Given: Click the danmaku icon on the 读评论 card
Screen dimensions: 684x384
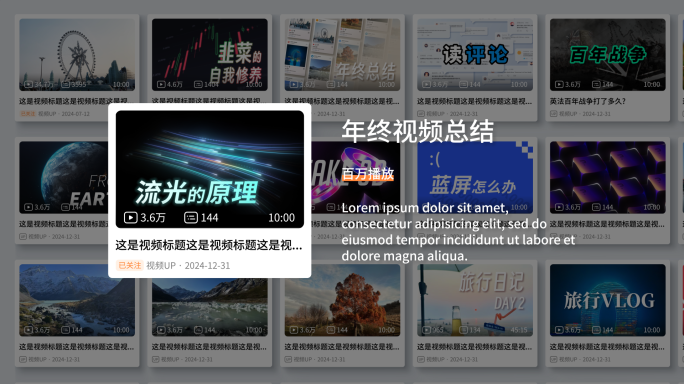Looking at the screenshot, I should tap(463, 84).
